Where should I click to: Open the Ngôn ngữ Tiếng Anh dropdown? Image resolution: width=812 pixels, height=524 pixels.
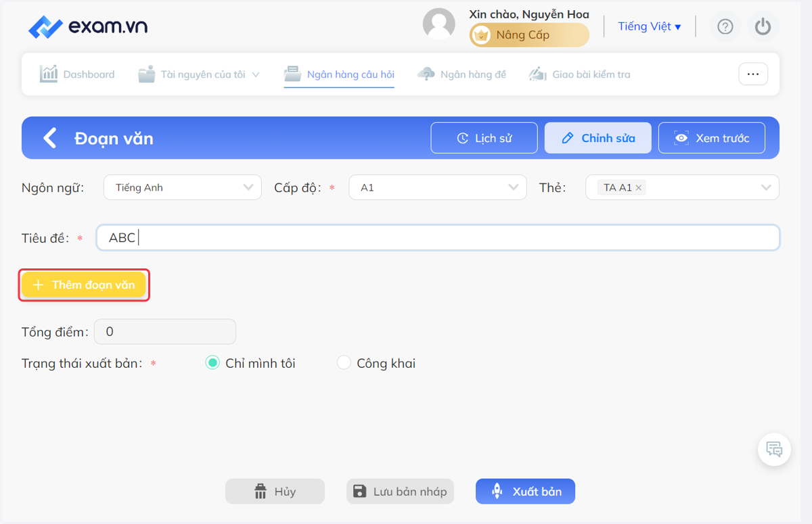click(183, 187)
